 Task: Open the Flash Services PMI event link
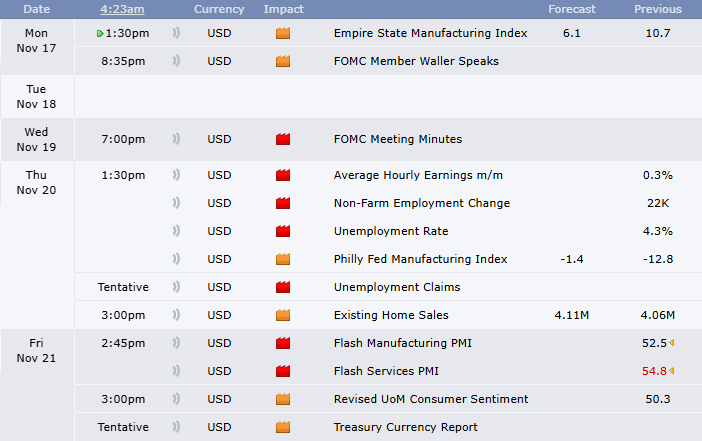[x=386, y=371]
